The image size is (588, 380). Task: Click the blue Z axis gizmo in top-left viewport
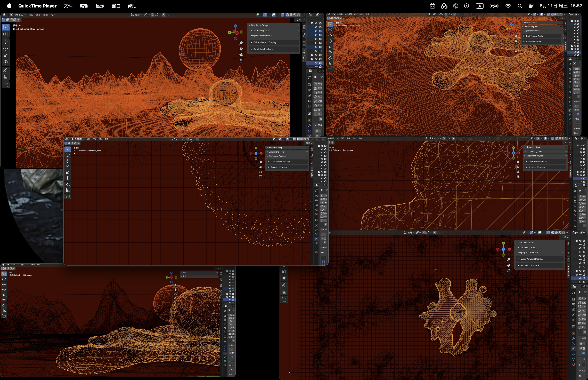[236, 26]
